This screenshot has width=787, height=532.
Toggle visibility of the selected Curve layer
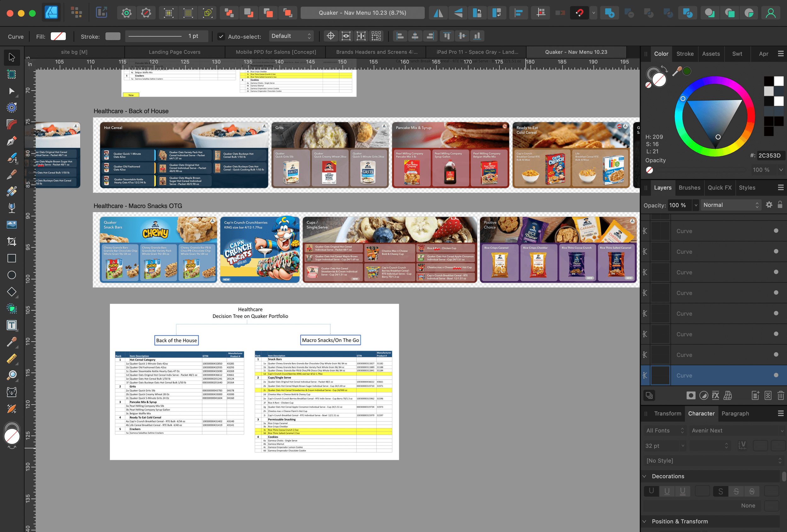click(776, 375)
